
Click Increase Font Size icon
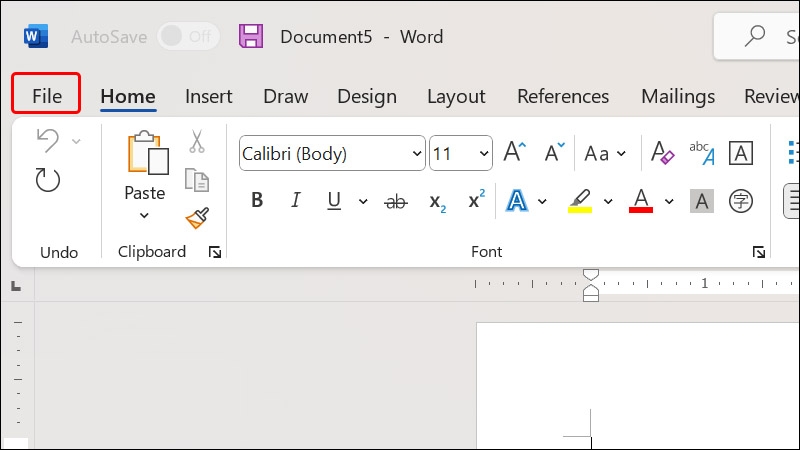tap(514, 152)
